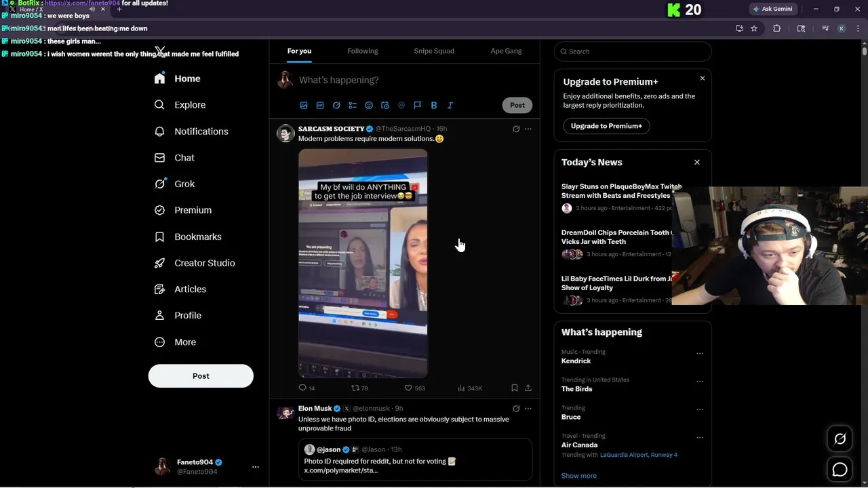This screenshot has height=488, width=868.
Task: Switch to the For you tab
Action: point(299,51)
